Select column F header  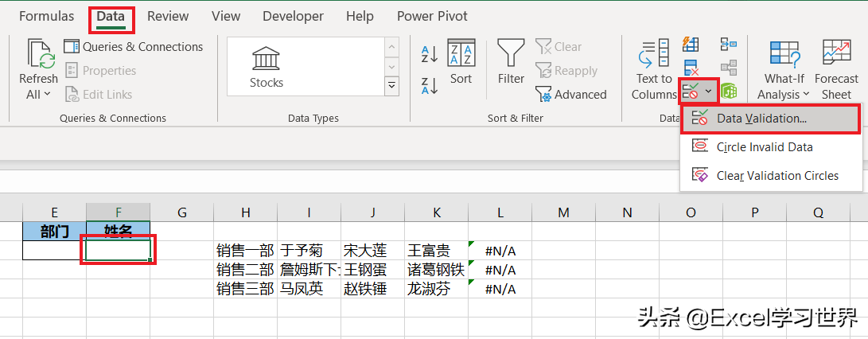click(x=119, y=212)
